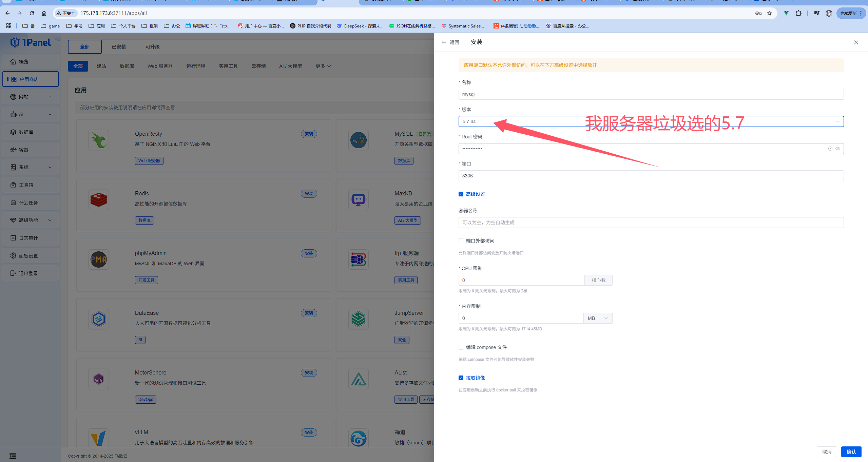The width and height of the screenshot is (868, 462).
Task: Clear the Root password with the circle-x icon
Action: coord(830,149)
